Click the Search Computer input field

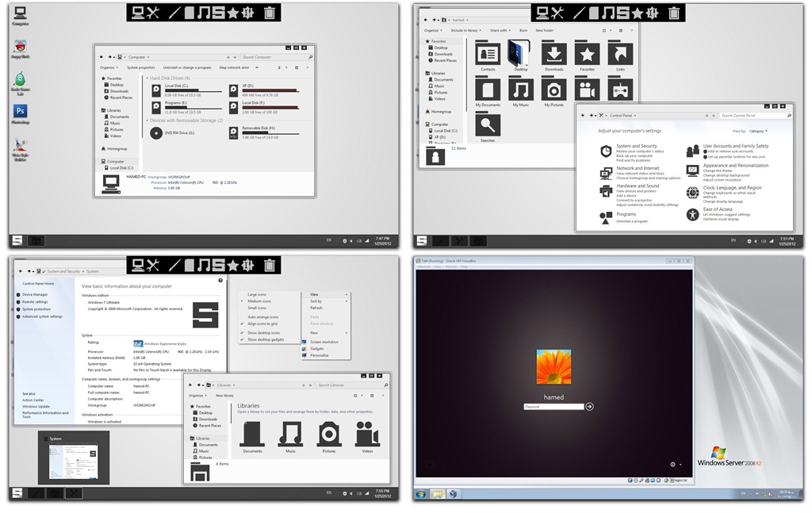coord(277,57)
